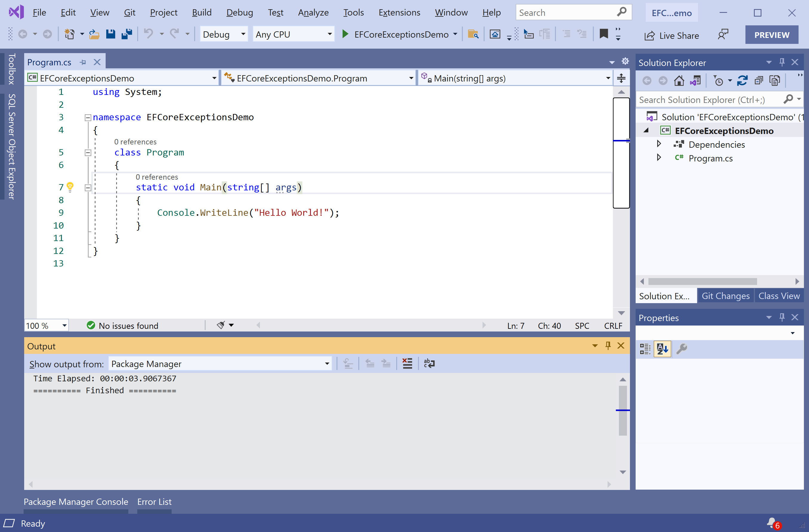
Task: Click the notifications bell in status bar
Action: click(771, 523)
